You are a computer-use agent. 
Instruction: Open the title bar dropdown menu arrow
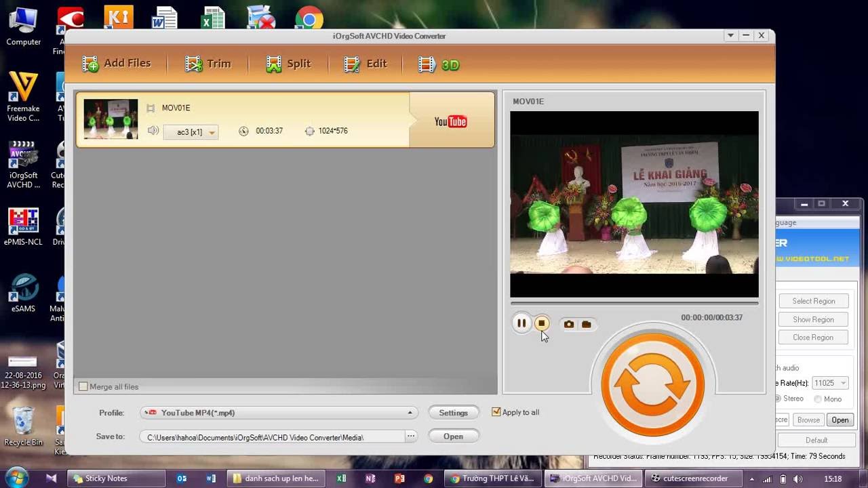731,35
